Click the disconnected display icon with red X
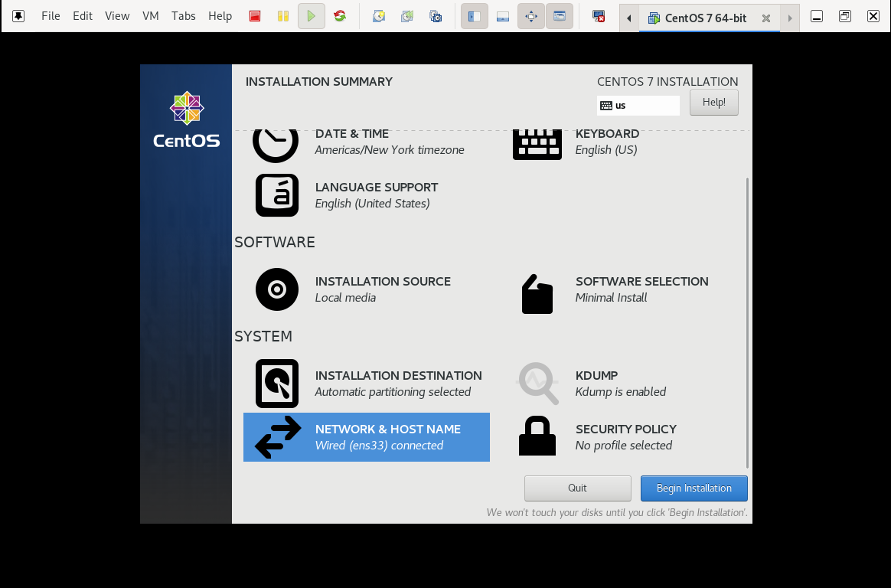The height and width of the screenshot is (588, 891). coord(598,16)
